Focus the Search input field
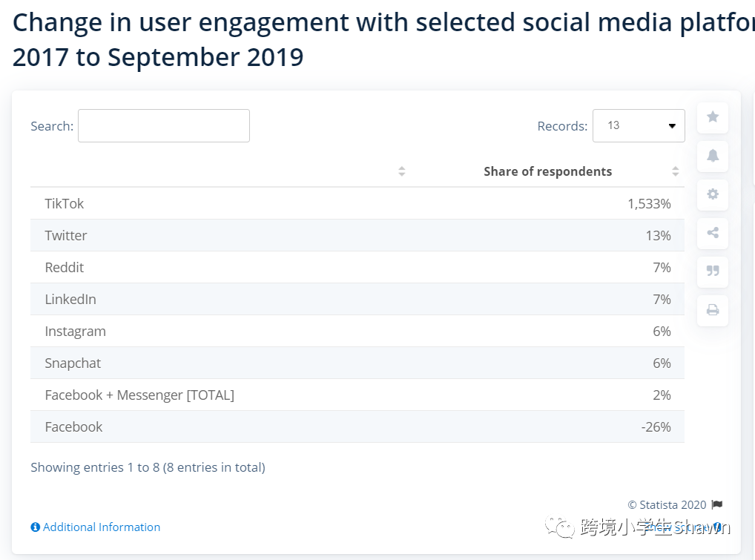The height and width of the screenshot is (560, 755). [x=163, y=126]
